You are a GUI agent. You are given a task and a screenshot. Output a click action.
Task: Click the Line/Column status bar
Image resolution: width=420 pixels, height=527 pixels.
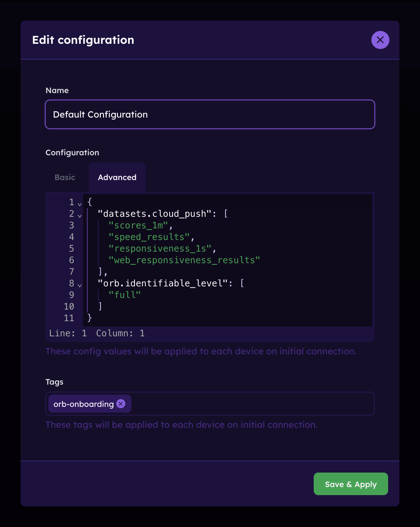[x=97, y=333]
